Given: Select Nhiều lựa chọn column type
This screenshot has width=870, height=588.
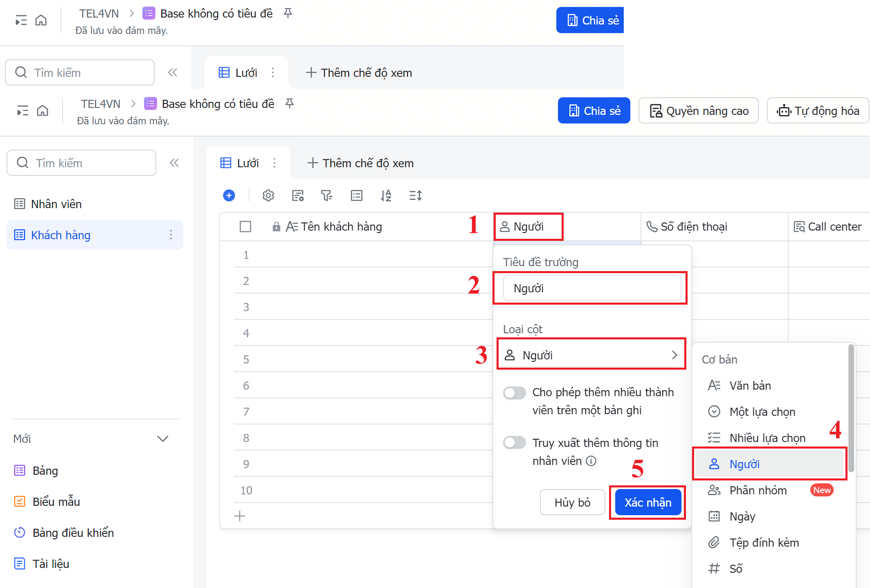Looking at the screenshot, I should click(767, 438).
